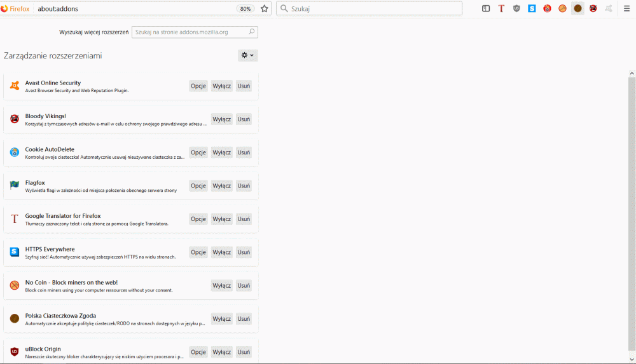
Task: Select the 'uBlock Origin' extension title
Action: click(43, 349)
